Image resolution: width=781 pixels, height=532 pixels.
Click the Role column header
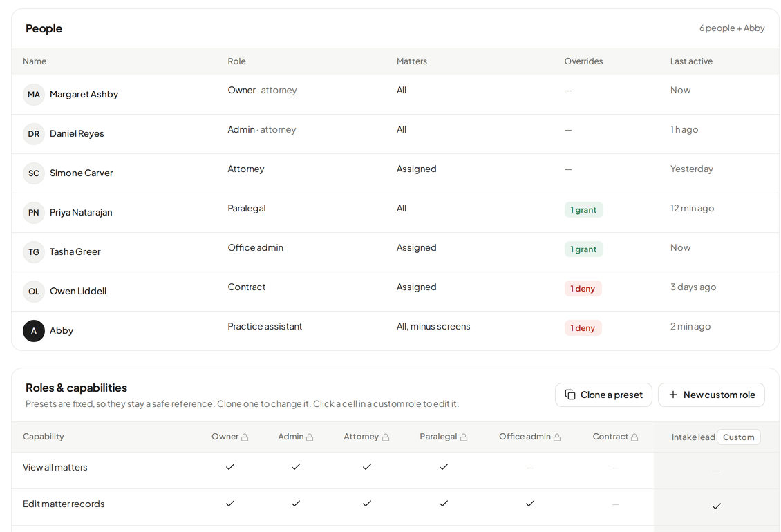[236, 61]
